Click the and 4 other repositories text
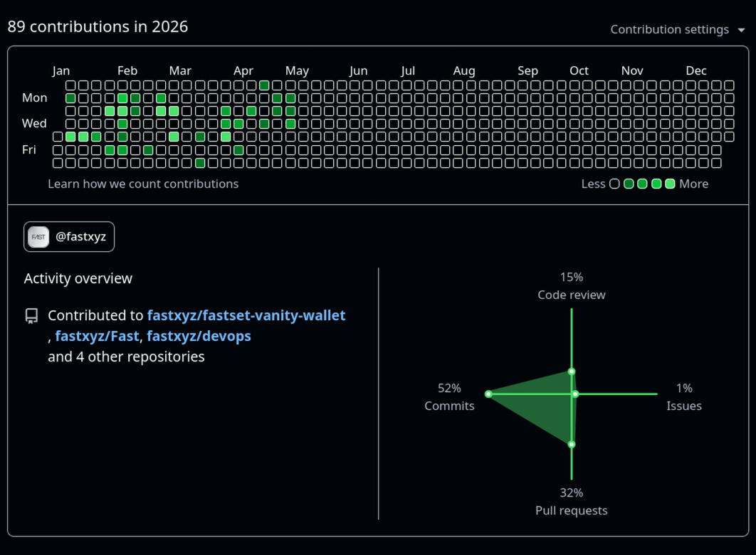This screenshot has height=555, width=756. (x=126, y=356)
